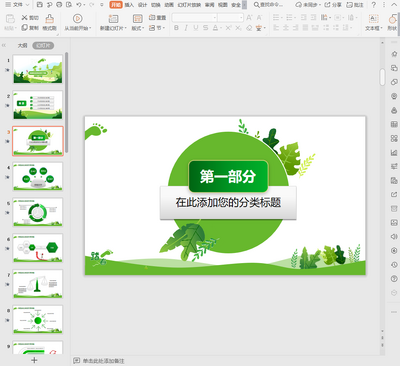400x366 pixels.
Task: Expand the 未同步 sync status dropdown
Action: pos(319,5)
